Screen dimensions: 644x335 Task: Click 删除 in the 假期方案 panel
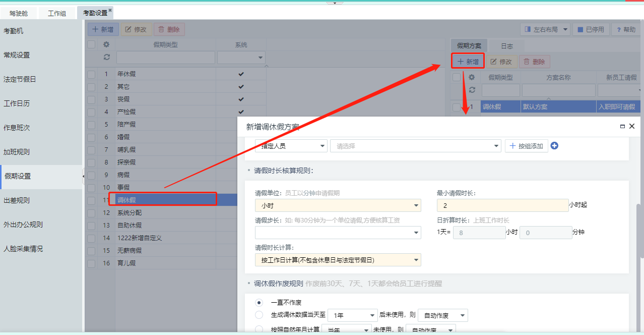click(x=534, y=62)
